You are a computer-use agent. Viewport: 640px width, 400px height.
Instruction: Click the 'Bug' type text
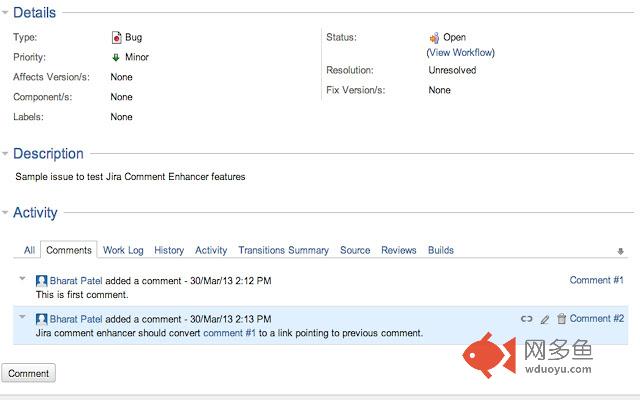pos(133,38)
